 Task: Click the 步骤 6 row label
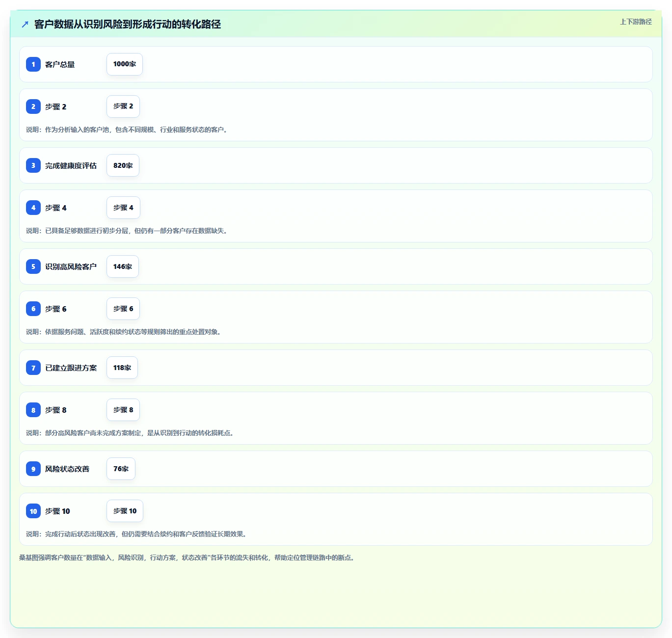[55, 309]
